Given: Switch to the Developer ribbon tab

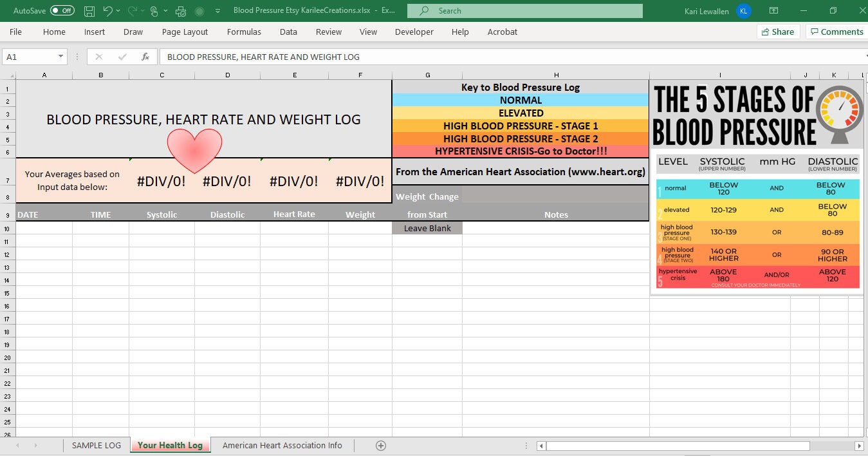Looking at the screenshot, I should pos(414,32).
